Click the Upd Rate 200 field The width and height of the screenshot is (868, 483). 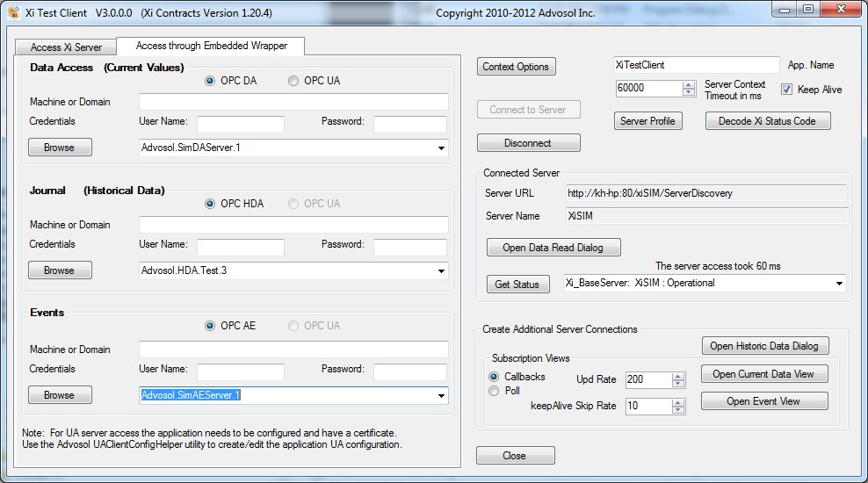coord(648,380)
